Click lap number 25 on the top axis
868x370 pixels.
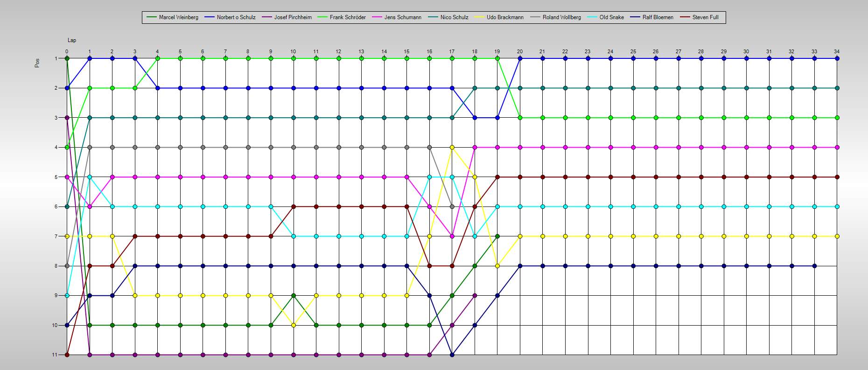633,51
